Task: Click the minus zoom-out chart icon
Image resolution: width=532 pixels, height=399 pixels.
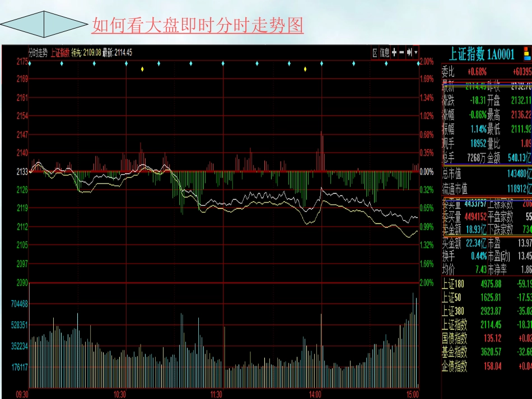Action: click(x=402, y=53)
